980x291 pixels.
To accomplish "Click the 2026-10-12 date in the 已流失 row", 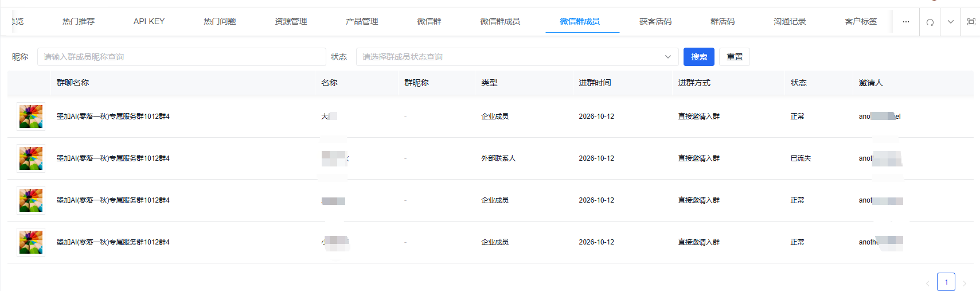I will (x=596, y=158).
